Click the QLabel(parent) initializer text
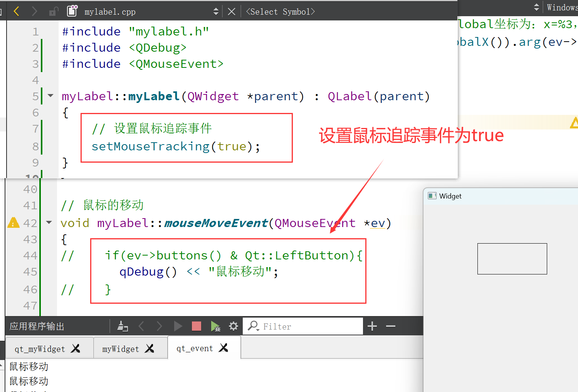The height and width of the screenshot is (392, 578). tap(379, 96)
